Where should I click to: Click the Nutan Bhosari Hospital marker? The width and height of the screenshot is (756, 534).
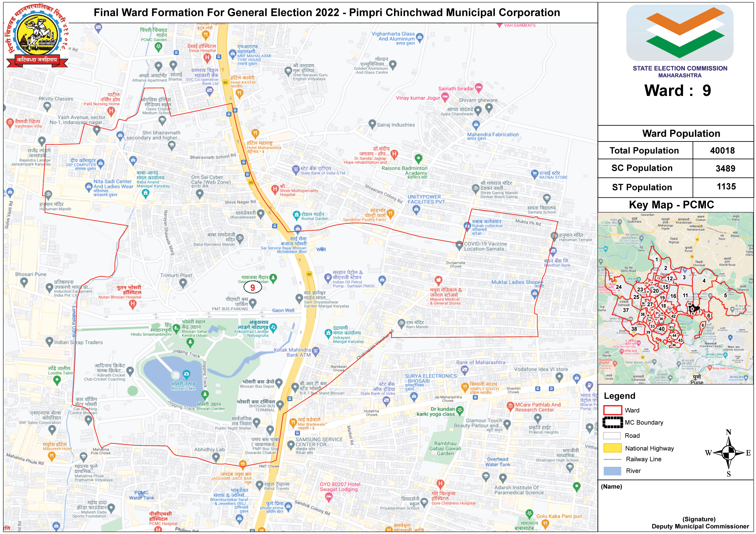tap(133, 305)
